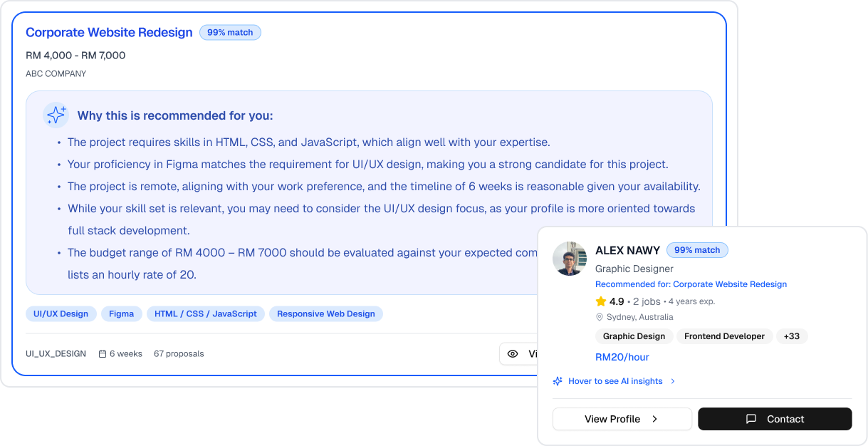The height and width of the screenshot is (446, 868).
Task: Select the UI/UX Design skill tag
Action: pos(61,314)
